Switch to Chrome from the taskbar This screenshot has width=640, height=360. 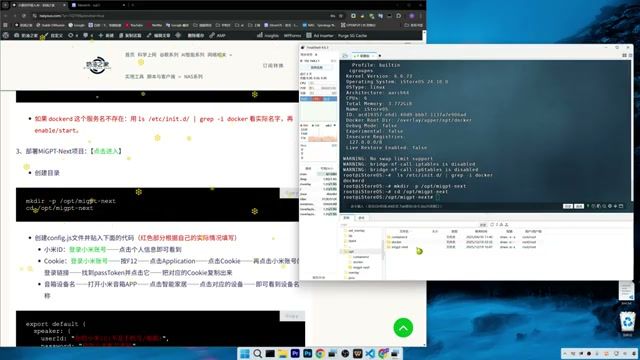pos(320,353)
